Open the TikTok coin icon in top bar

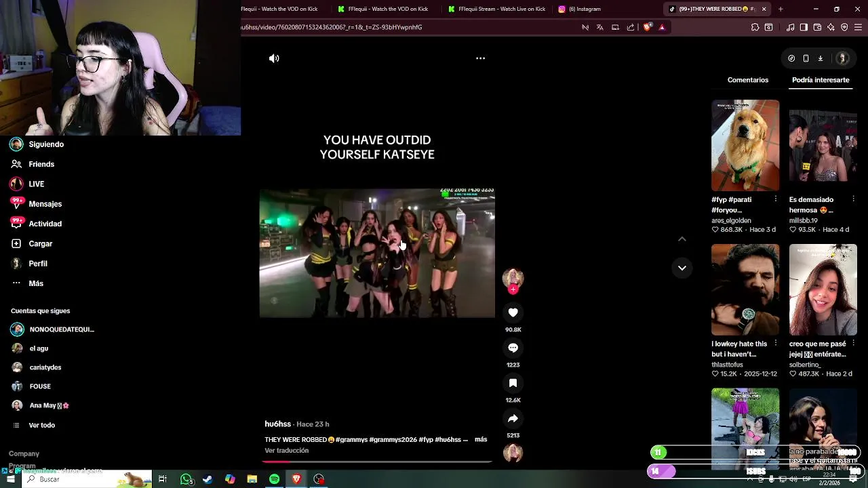pyautogui.click(x=791, y=58)
